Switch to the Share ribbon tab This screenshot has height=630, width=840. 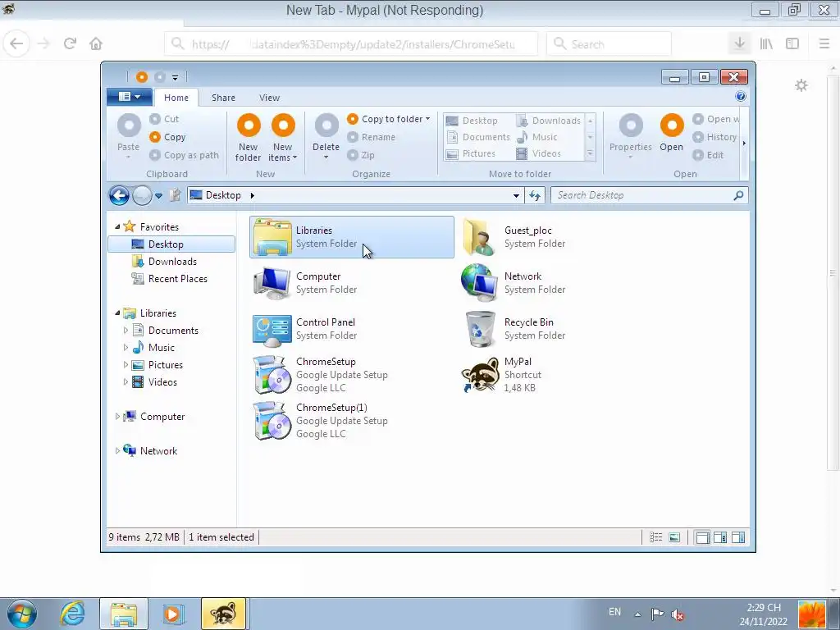tap(223, 98)
